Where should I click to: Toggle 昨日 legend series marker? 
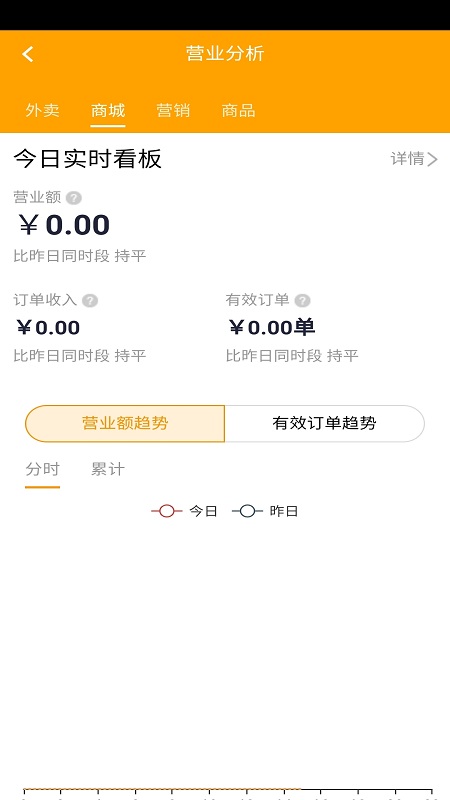pos(247,511)
